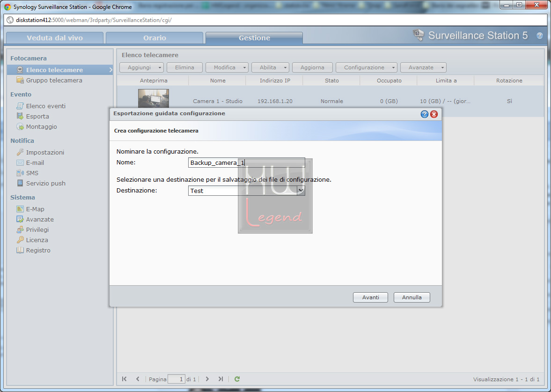Expand the Destinazione dropdown arrow
Screen dimensions: 551x392
(301, 191)
